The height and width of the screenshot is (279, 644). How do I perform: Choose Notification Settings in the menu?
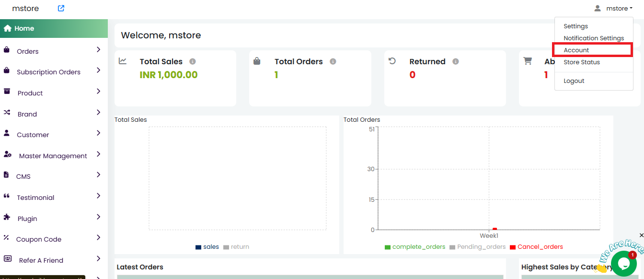(x=594, y=38)
